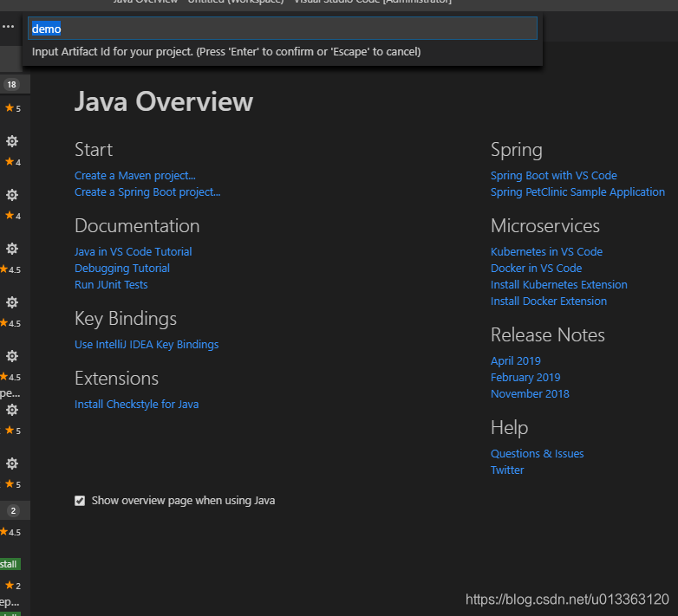Open 'Java in VS Code Tutorial' link

(x=134, y=252)
